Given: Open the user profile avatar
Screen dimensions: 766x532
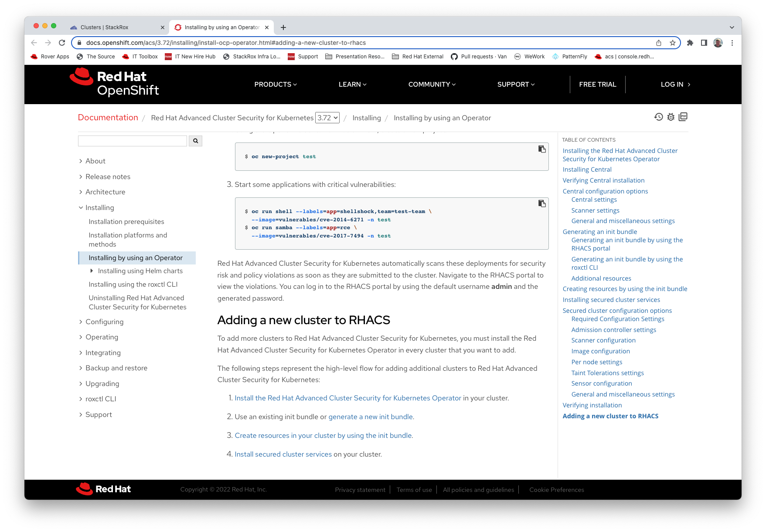Looking at the screenshot, I should pos(718,43).
